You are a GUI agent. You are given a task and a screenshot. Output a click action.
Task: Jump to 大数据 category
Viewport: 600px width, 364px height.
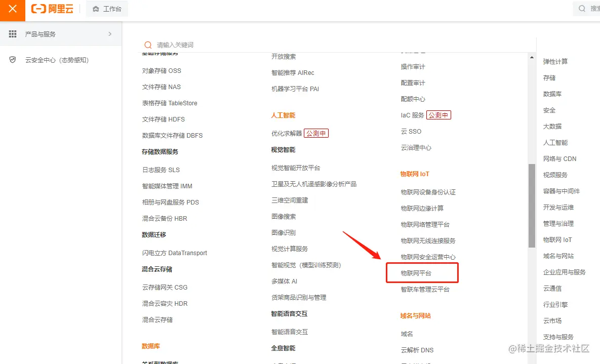click(552, 126)
